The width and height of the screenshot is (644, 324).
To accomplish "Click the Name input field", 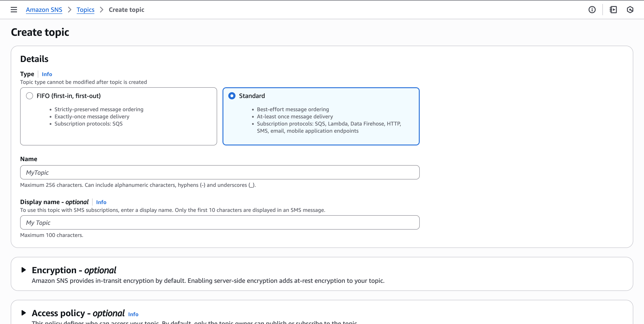I will [220, 172].
